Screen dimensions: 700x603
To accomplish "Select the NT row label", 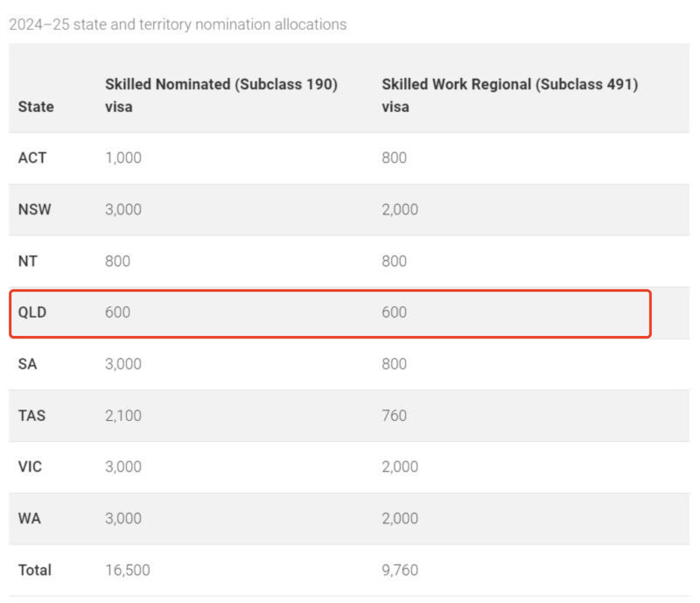I will 28,261.
